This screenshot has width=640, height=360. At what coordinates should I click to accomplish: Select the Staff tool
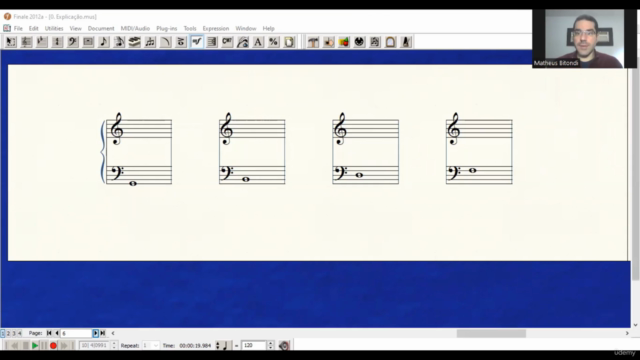[x=26, y=42]
